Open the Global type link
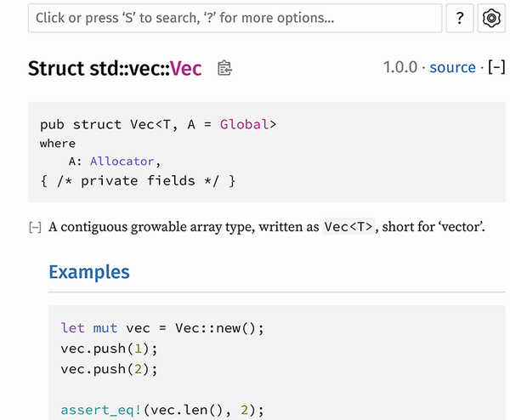 (x=244, y=125)
